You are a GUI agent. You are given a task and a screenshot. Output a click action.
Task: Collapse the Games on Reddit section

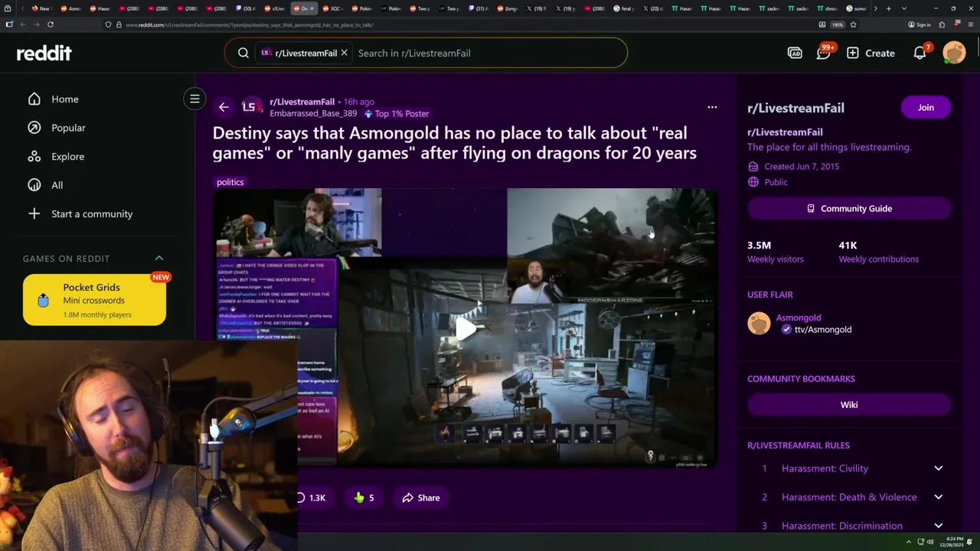tap(159, 258)
